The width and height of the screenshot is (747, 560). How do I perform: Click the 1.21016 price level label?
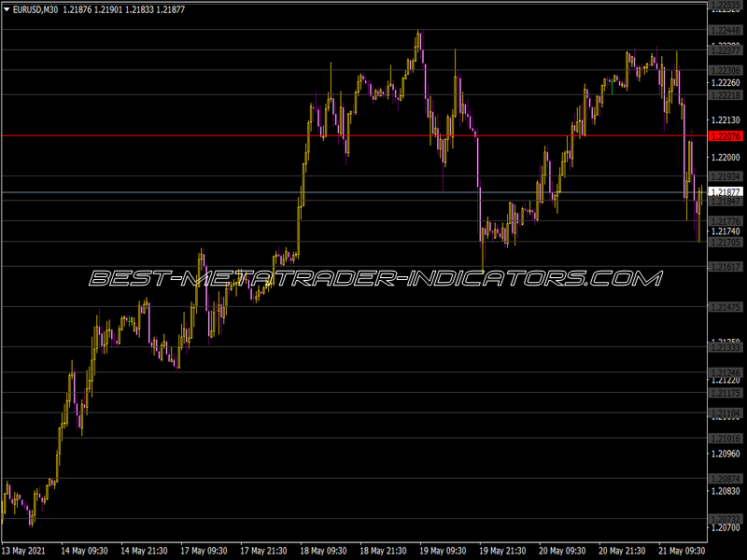pyautogui.click(x=726, y=439)
